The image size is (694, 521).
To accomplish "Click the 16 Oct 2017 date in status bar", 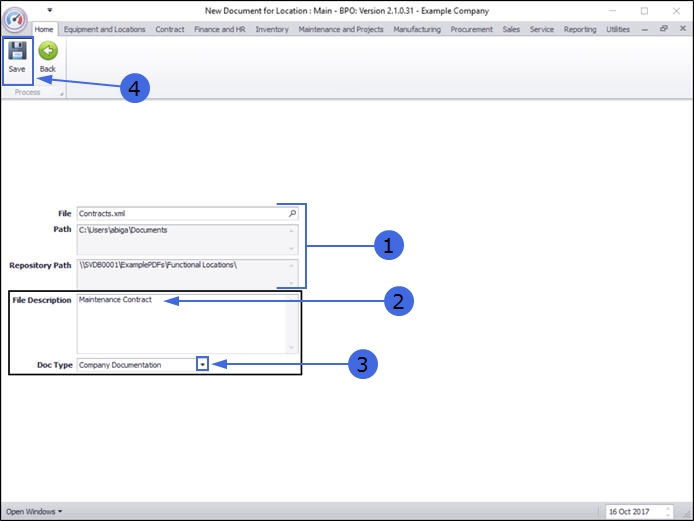I will [629, 512].
